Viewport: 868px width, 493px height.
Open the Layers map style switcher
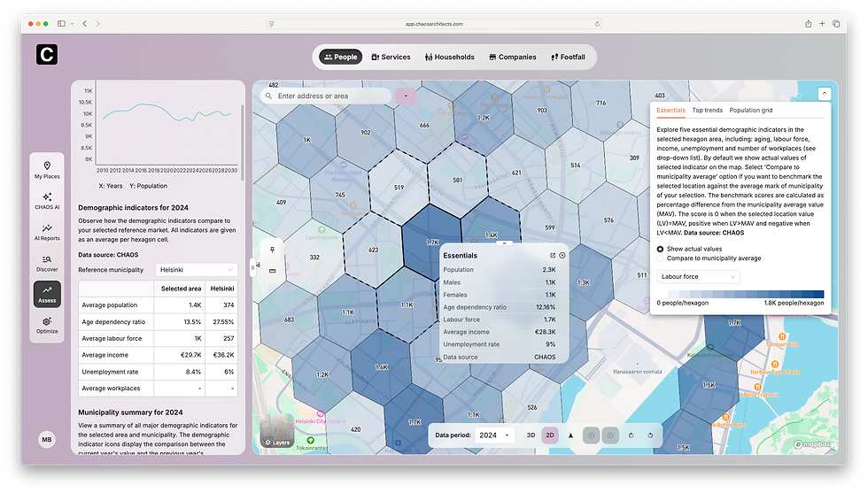pyautogui.click(x=277, y=430)
